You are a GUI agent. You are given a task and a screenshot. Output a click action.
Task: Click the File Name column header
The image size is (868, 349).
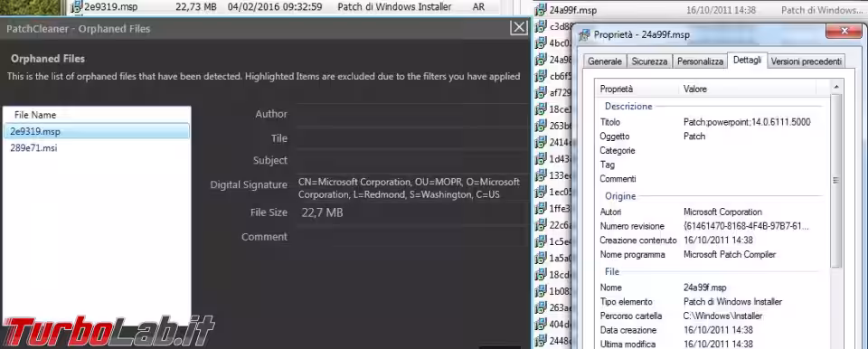[35, 115]
